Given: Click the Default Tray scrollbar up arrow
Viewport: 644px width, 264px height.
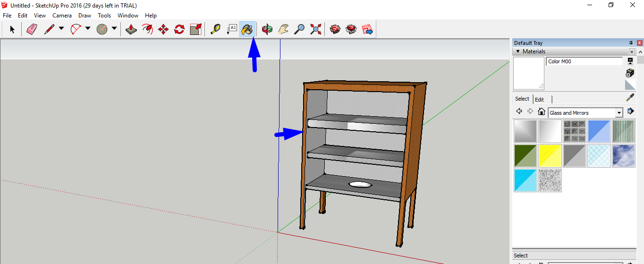Looking at the screenshot, I should (x=640, y=51).
